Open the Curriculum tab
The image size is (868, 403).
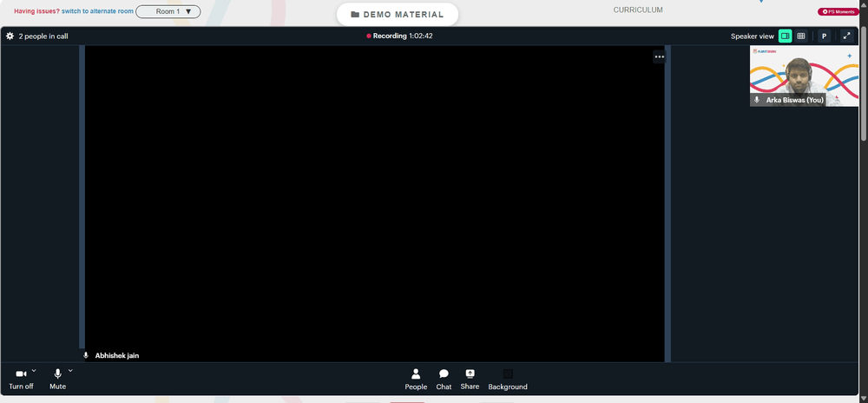click(x=638, y=10)
